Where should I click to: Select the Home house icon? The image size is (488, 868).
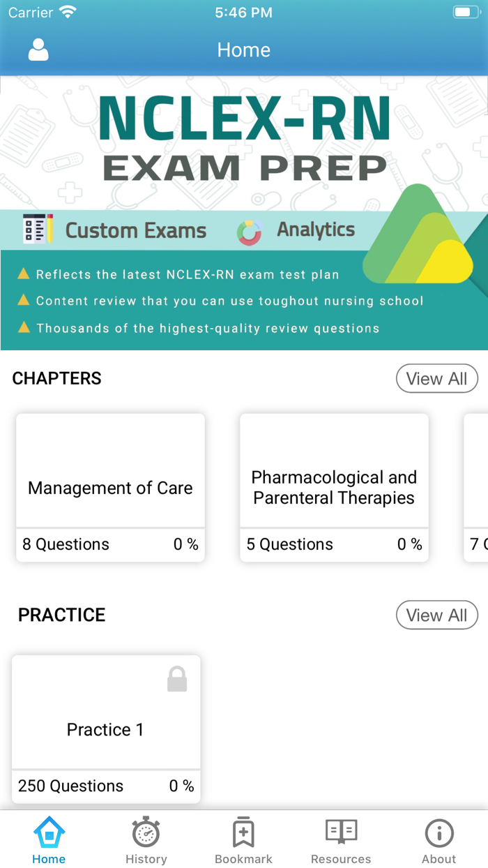[48, 832]
